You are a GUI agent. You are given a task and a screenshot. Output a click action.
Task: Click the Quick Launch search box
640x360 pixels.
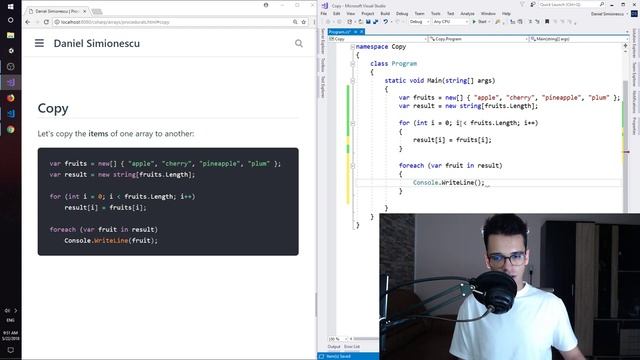(x=571, y=4)
